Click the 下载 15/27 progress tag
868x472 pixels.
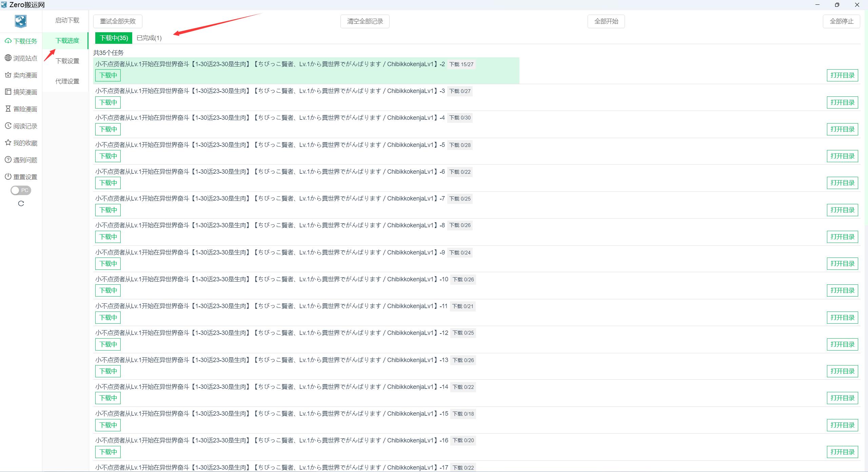461,64
